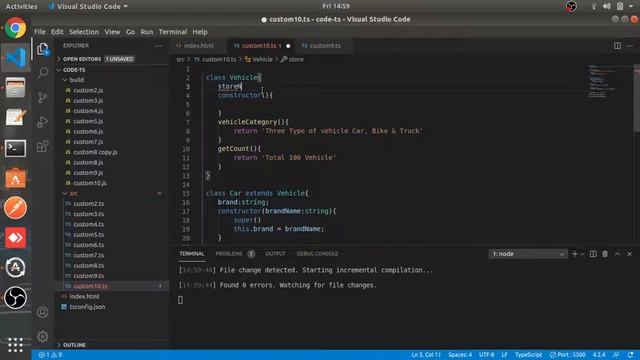The width and height of the screenshot is (640, 360).
Task: Open the File menu
Action: [x=40, y=32]
